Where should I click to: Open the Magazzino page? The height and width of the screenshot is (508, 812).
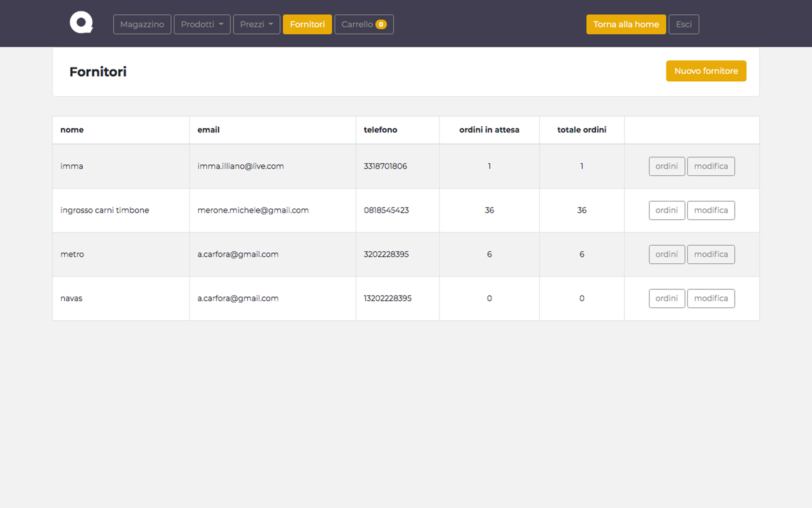[x=142, y=25]
